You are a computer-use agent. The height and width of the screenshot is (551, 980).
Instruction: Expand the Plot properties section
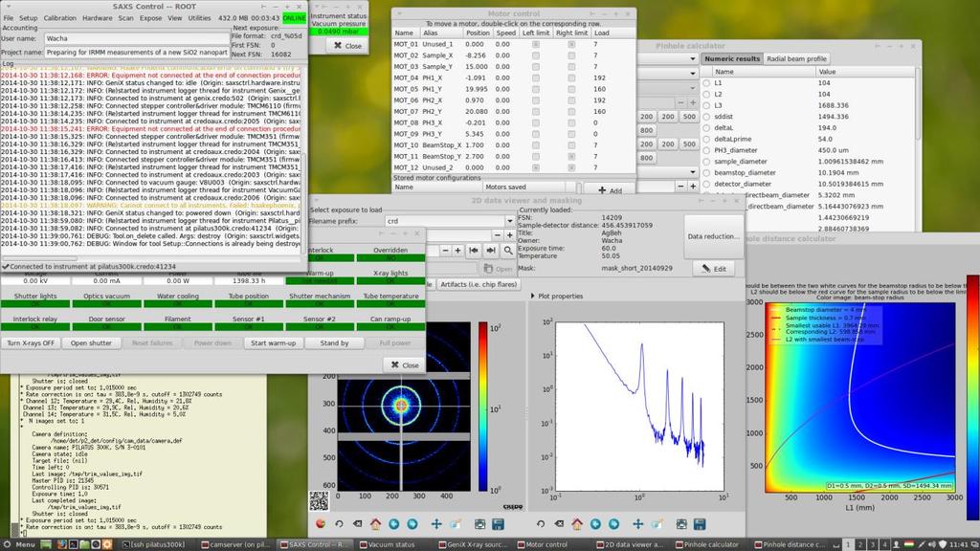point(557,297)
